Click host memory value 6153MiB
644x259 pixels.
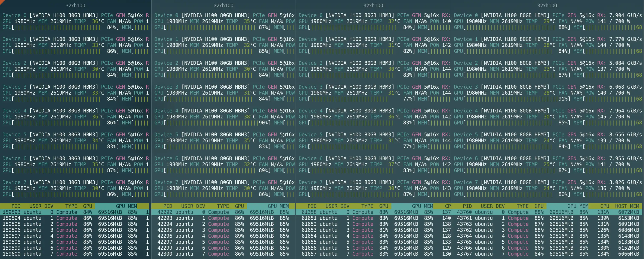[x=628, y=218]
